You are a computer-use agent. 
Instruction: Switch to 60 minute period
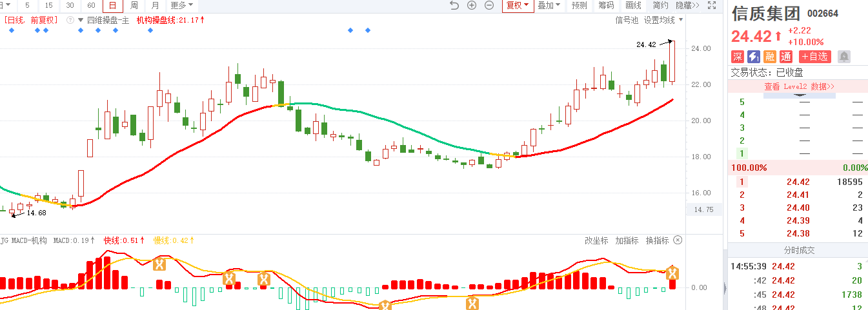91,5
